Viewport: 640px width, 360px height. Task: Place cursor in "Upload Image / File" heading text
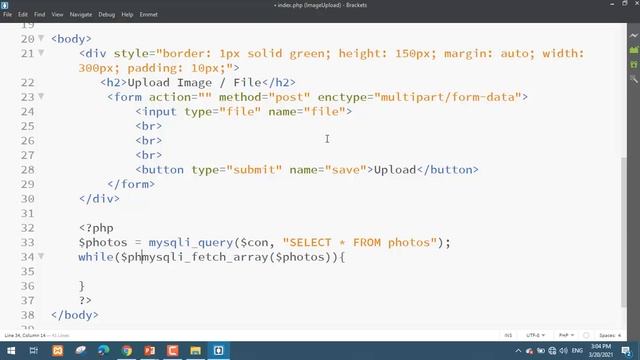(x=194, y=82)
